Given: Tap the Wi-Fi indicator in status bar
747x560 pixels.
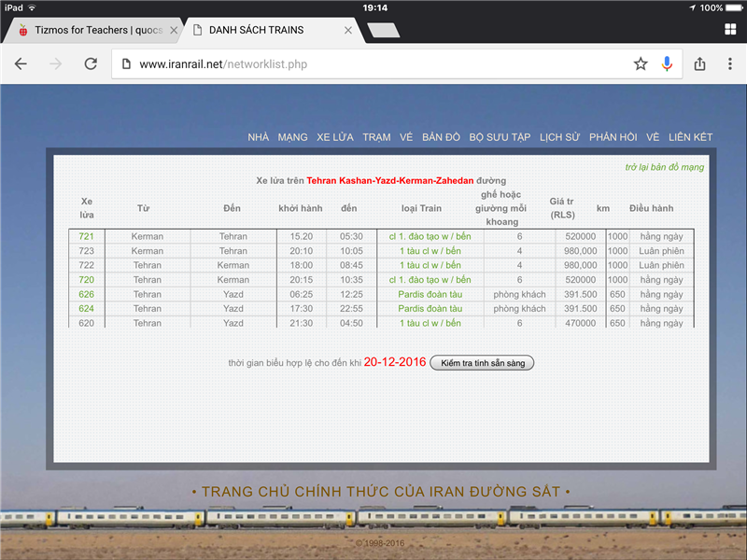Looking at the screenshot, I should pyautogui.click(x=32, y=7).
